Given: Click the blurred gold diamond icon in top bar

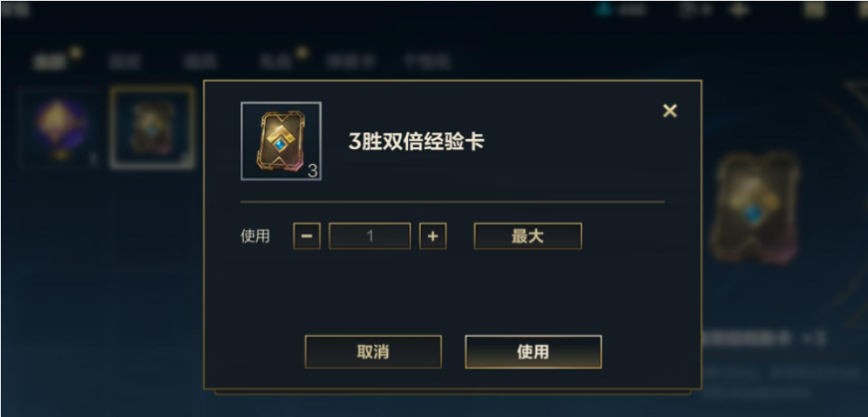Looking at the screenshot, I should click(x=739, y=9).
